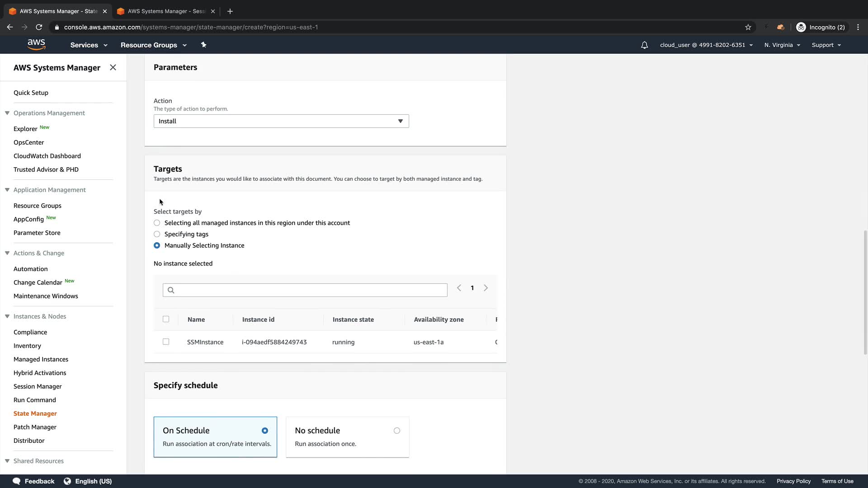Screen dimensions: 868x488
Task: Click the page vertical scrollbar
Action: pyautogui.click(x=865, y=292)
